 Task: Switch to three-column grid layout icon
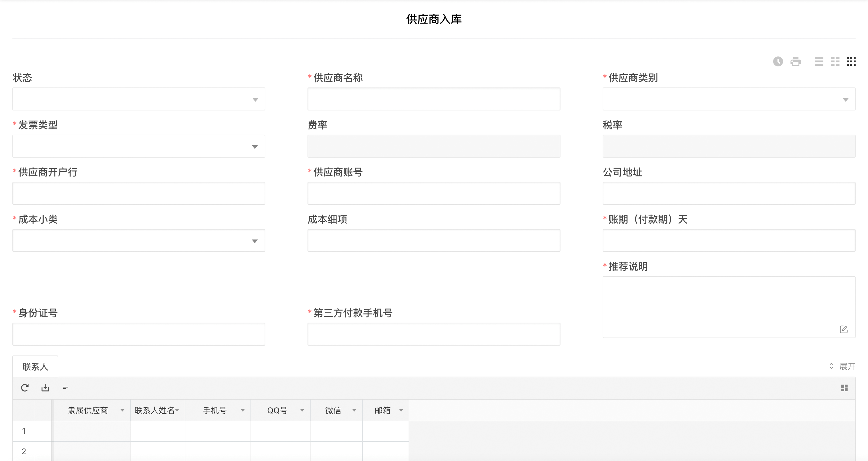click(851, 61)
